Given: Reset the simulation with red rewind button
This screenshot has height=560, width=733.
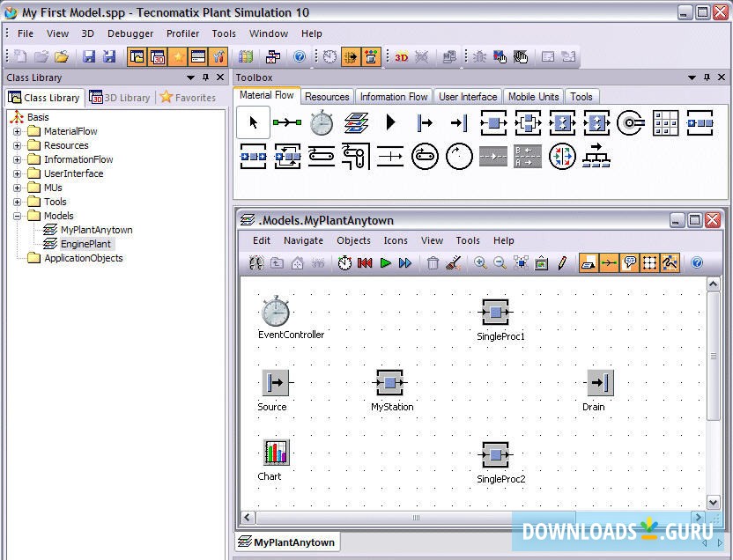Looking at the screenshot, I should point(365,263).
